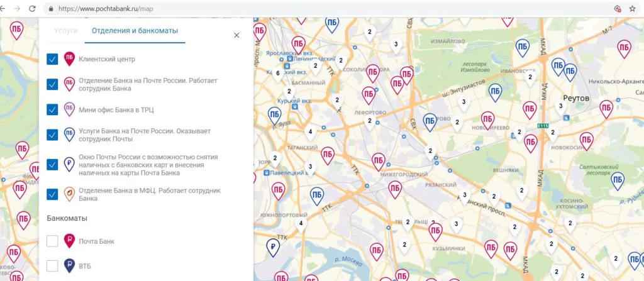Viewport: 644px width, 281px height.
Task: Bookmark this page with the star icon
Action: click(633, 8)
